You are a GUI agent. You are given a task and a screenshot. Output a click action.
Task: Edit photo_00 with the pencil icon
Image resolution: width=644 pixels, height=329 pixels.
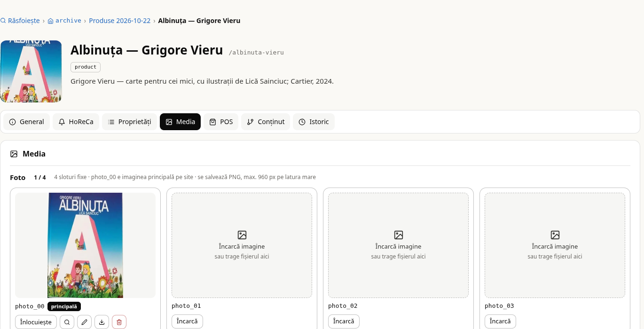point(85,322)
